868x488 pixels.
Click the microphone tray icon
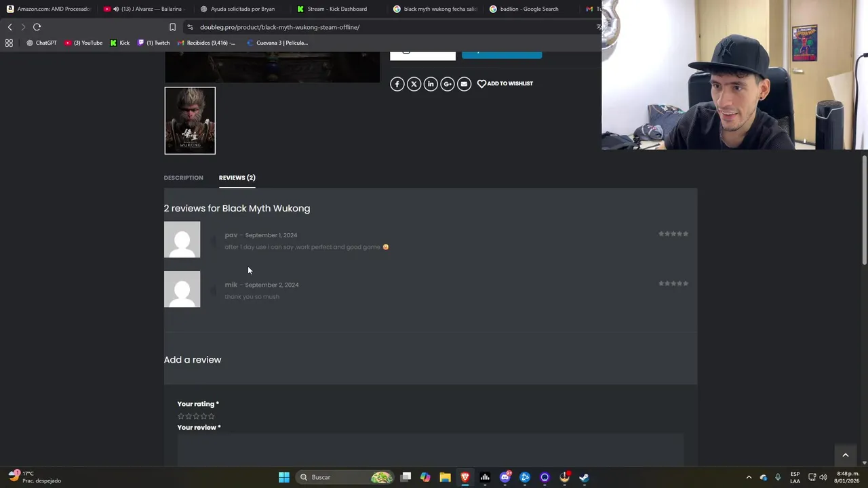click(x=778, y=477)
